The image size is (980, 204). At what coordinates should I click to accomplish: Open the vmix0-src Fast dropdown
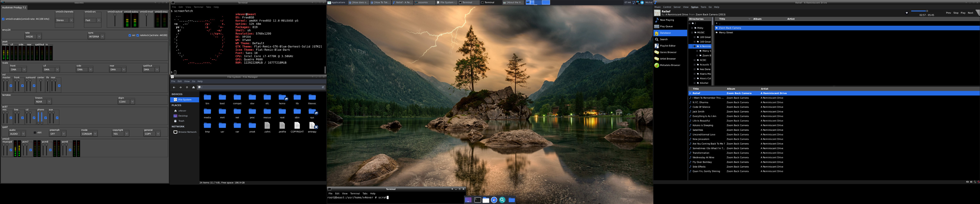tap(92, 20)
